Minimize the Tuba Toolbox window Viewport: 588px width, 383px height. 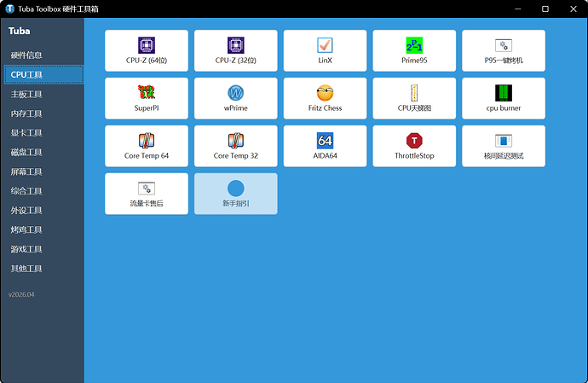point(518,9)
